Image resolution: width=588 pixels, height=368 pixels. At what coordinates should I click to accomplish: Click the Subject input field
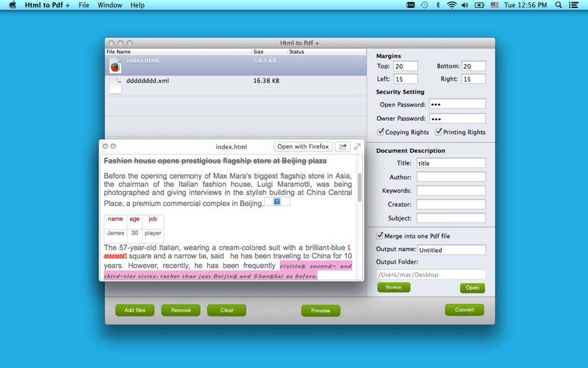coord(451,218)
